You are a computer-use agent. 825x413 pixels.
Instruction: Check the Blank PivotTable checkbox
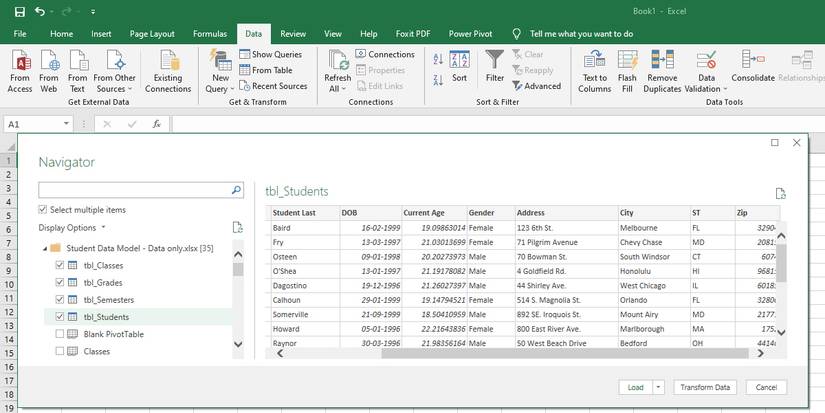60,334
